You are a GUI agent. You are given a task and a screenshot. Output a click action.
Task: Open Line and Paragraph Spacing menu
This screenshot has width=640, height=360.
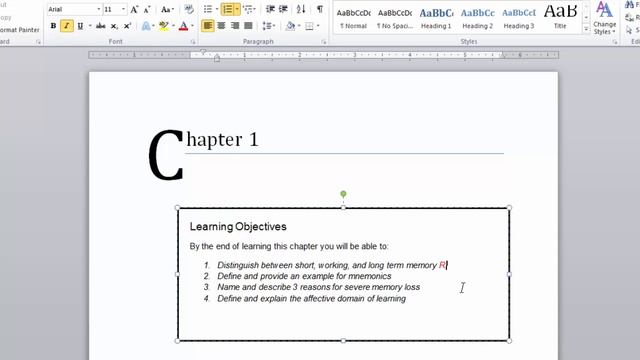tap(268, 26)
